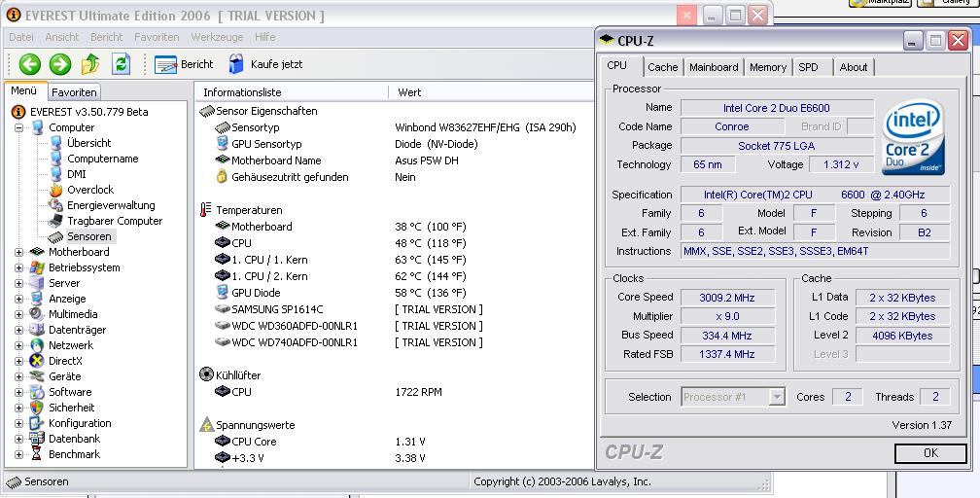The image size is (980, 498).
Task: Open the Hilfe menu
Action: 265,37
